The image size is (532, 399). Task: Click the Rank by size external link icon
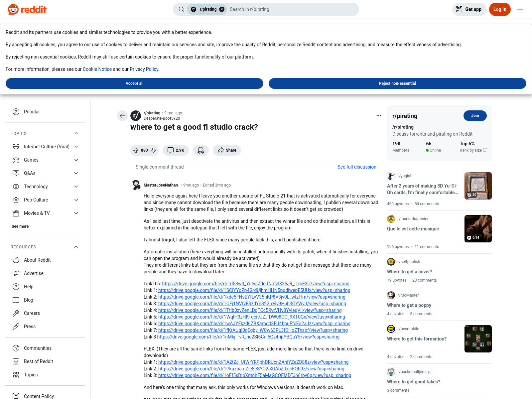pos(485,150)
